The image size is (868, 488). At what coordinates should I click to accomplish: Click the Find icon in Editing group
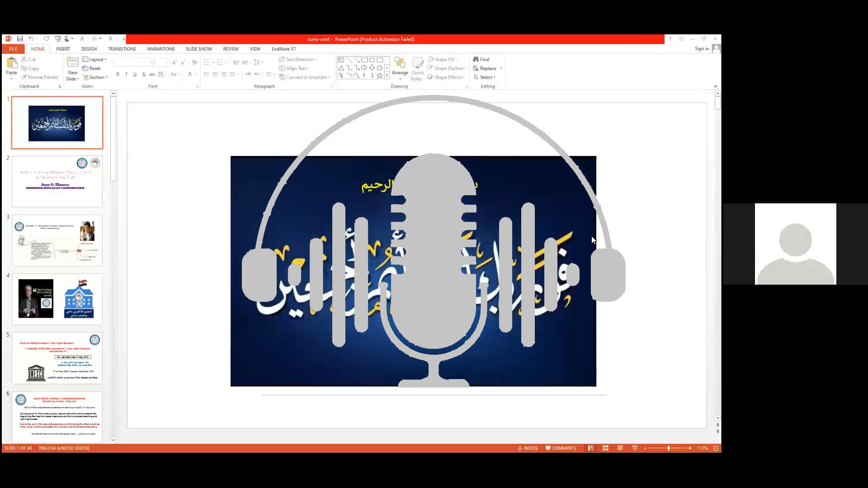481,59
